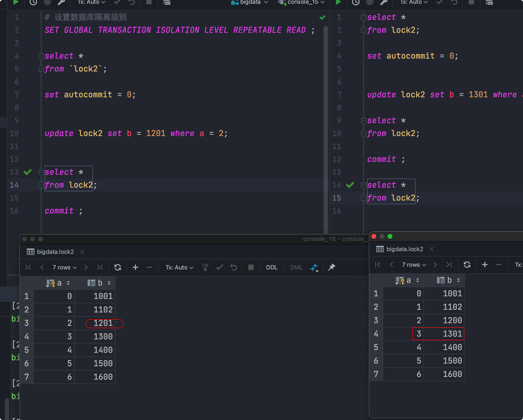
Task: Collapse the select block at line 13
Action: click(x=41, y=172)
